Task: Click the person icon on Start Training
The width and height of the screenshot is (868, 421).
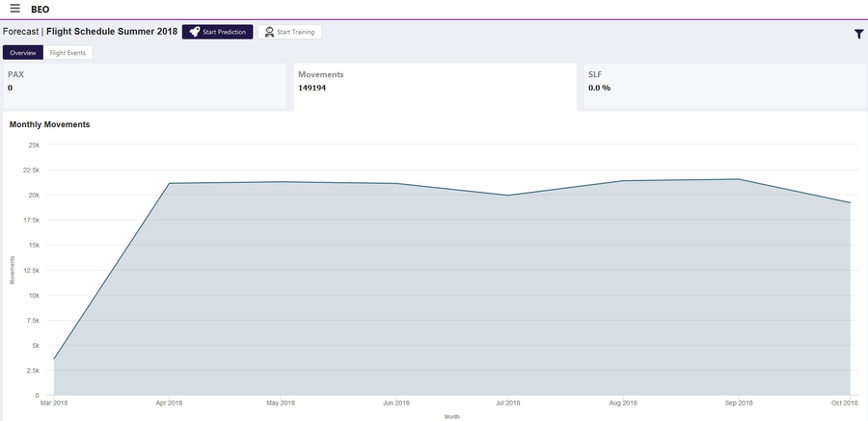Action: 270,32
